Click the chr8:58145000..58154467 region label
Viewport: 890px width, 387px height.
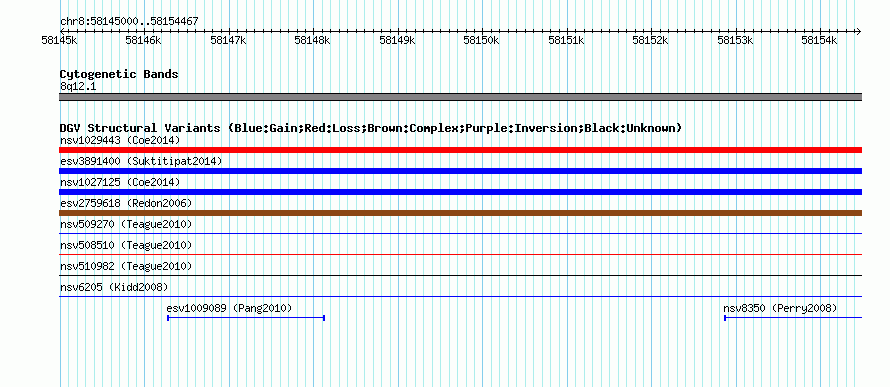point(129,22)
